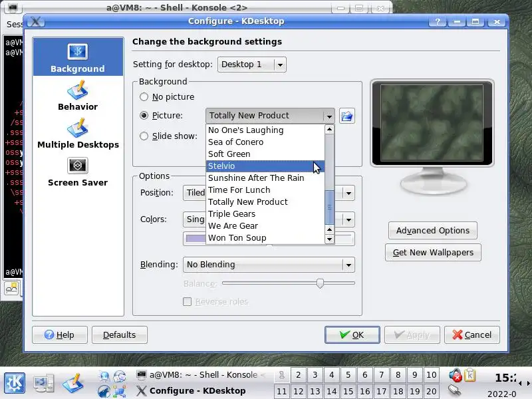This screenshot has width=532, height=399.
Task: Choose Stelvio wallpaper from the list
Action: [x=265, y=166]
